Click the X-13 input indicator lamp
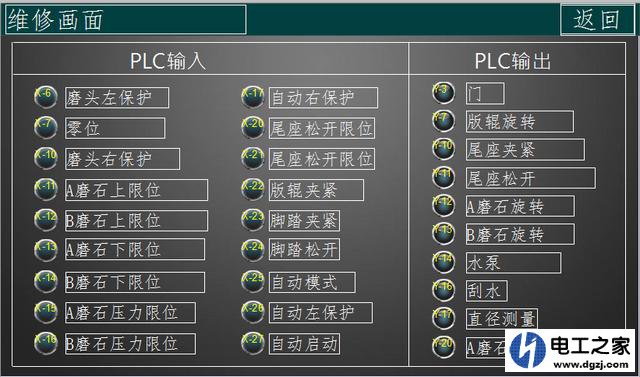Screen dimensions: 640x377 pos(45,250)
